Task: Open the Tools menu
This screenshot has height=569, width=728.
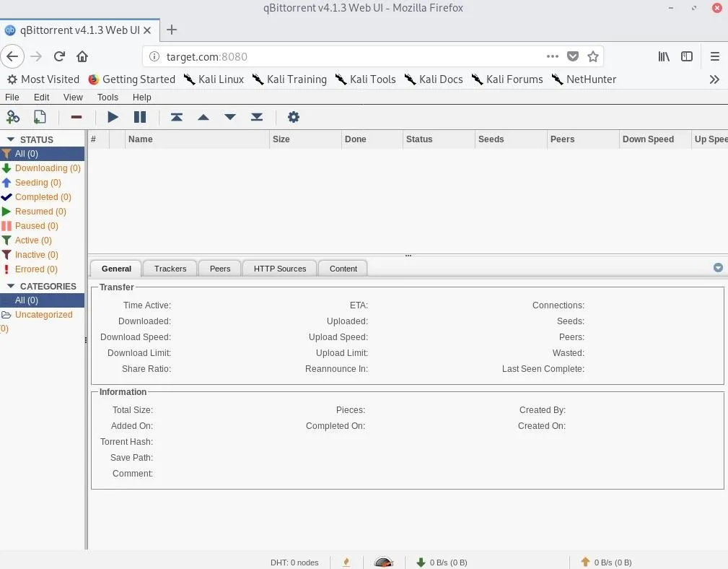Action: [x=108, y=97]
